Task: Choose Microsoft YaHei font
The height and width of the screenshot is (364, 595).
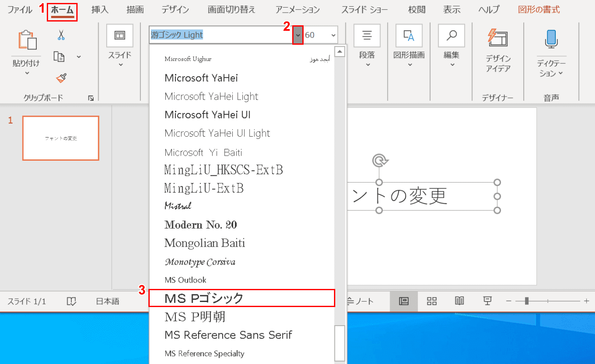Action: pyautogui.click(x=242, y=78)
